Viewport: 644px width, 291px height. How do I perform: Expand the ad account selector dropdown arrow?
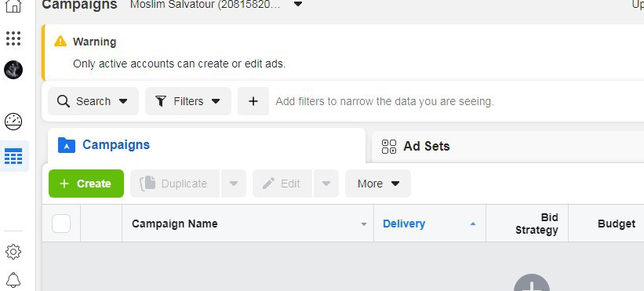299,5
